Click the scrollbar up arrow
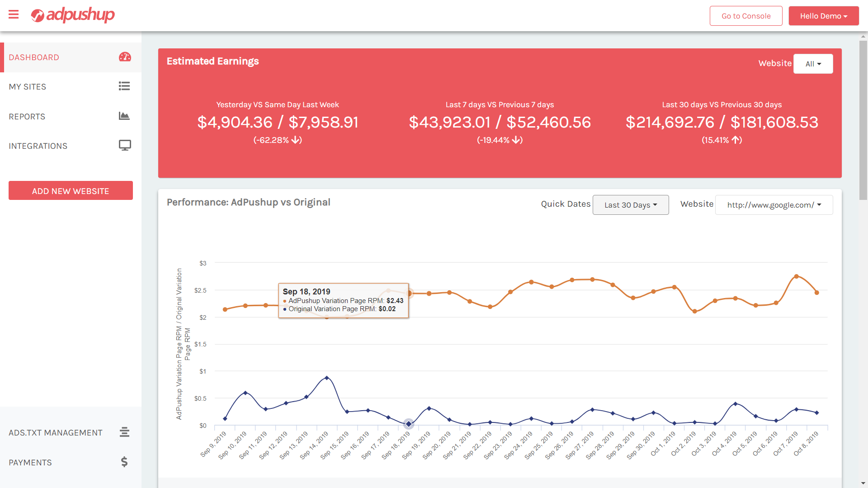This screenshot has height=488, width=868. [x=863, y=36]
